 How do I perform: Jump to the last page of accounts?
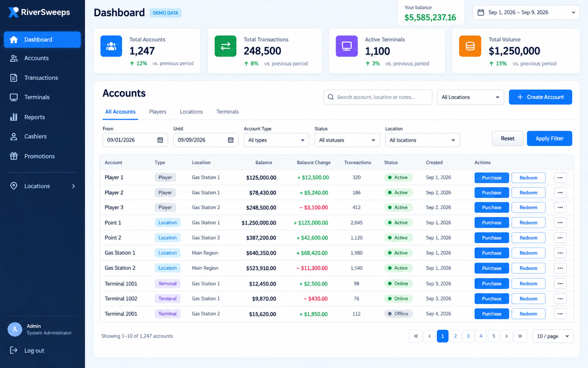[x=520, y=336]
